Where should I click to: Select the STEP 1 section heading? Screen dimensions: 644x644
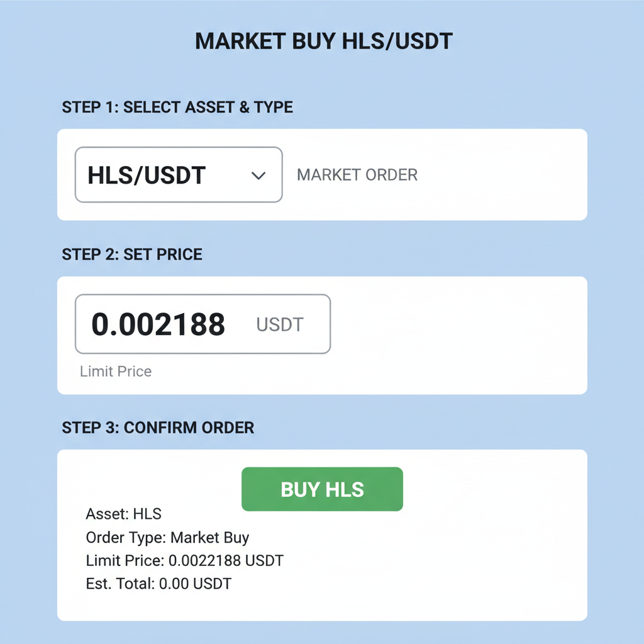click(x=177, y=107)
